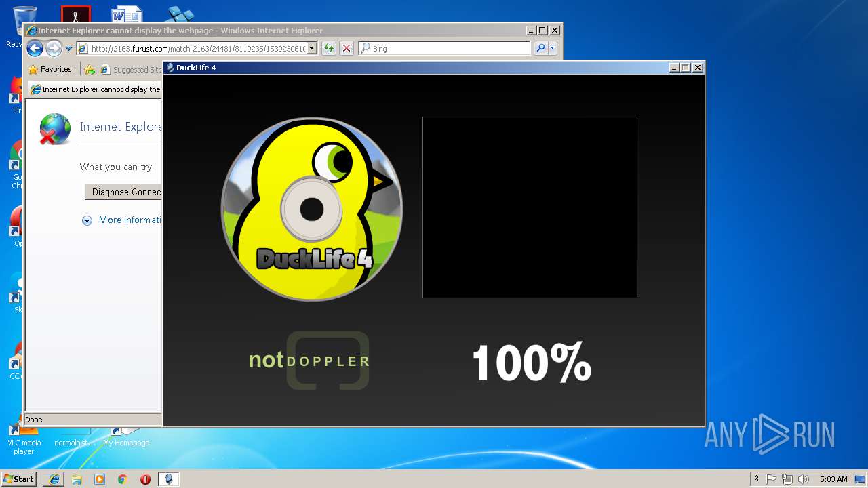868x488 pixels.
Task: Select Word document desktop icon
Action: (x=127, y=14)
